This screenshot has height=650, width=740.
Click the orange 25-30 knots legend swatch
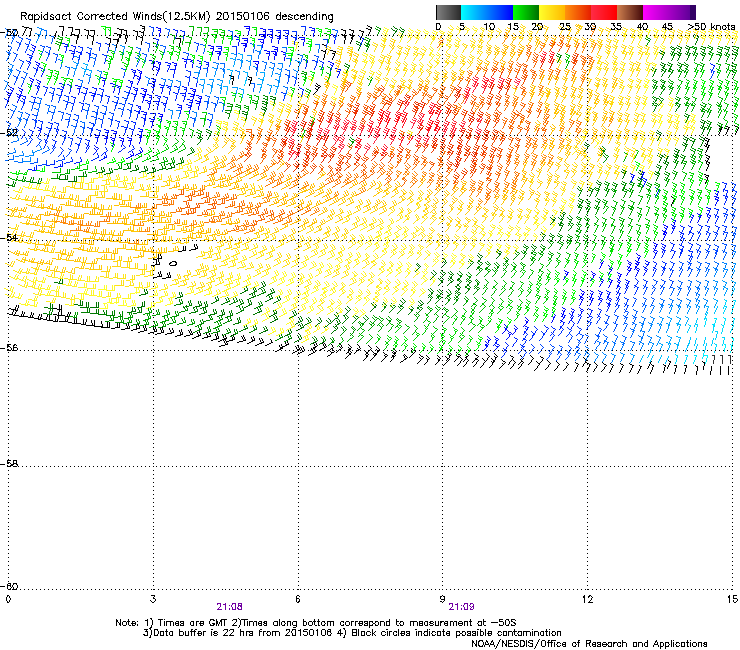578,12
